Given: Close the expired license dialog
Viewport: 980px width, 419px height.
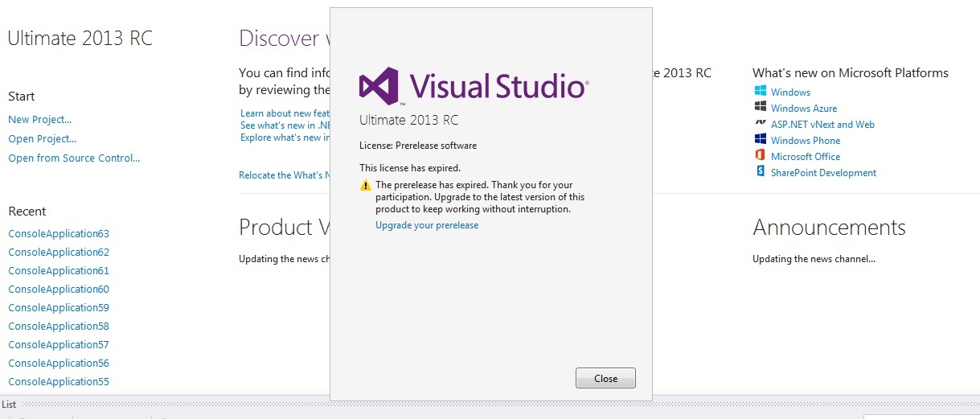Looking at the screenshot, I should click(x=605, y=378).
